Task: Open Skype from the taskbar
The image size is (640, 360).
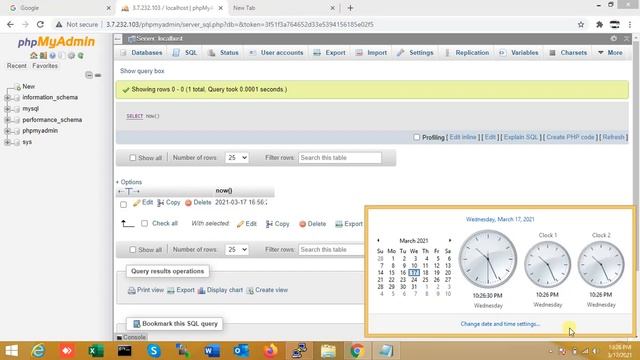Action: click(153, 351)
